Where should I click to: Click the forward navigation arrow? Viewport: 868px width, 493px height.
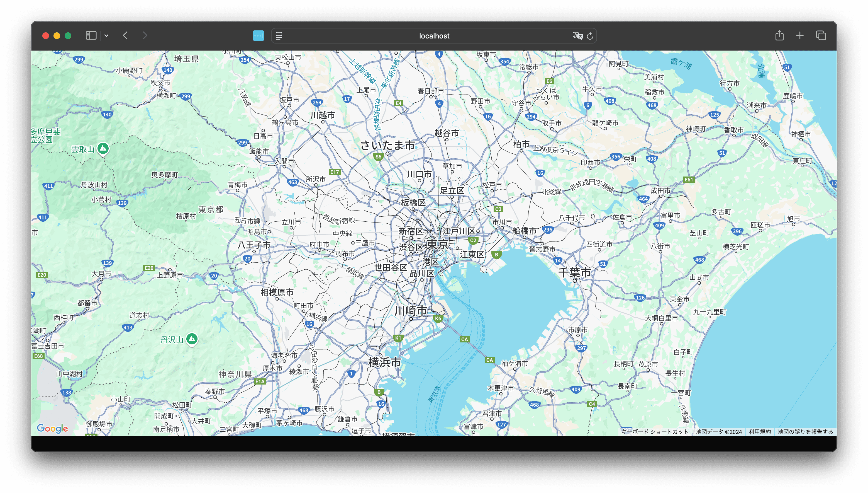tap(145, 36)
